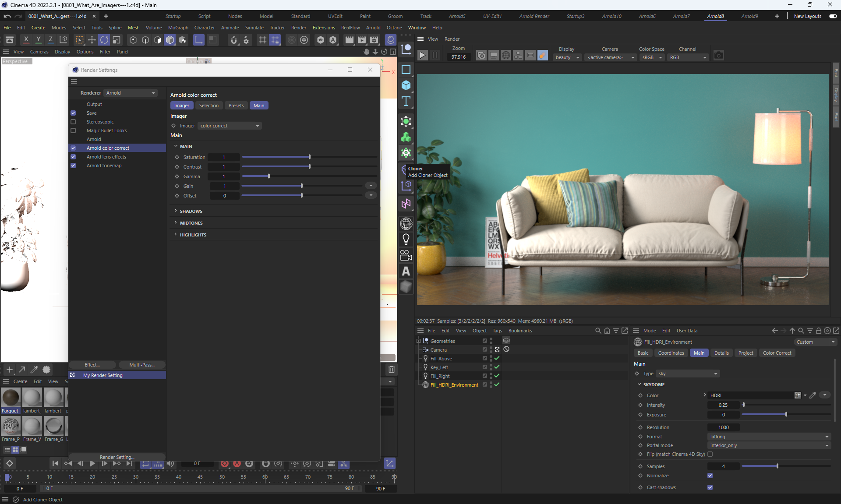Expand the SHADOWS section
This screenshot has width=841, height=504.
point(191,211)
